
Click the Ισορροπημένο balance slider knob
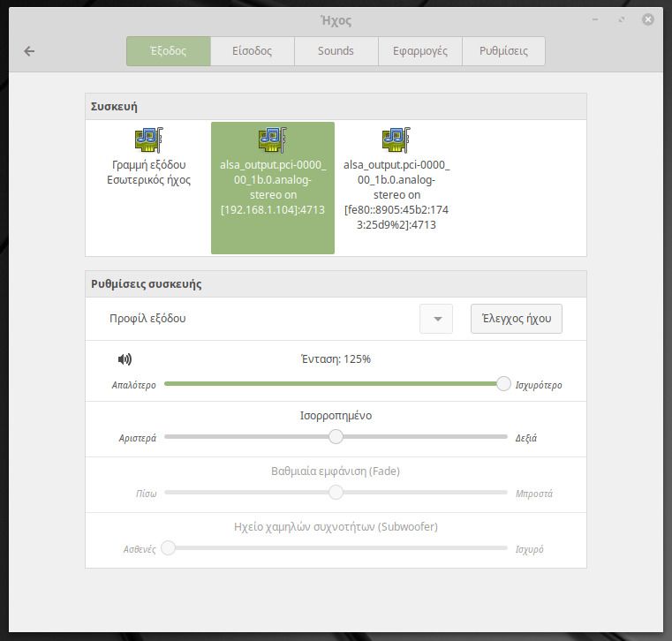point(336,436)
